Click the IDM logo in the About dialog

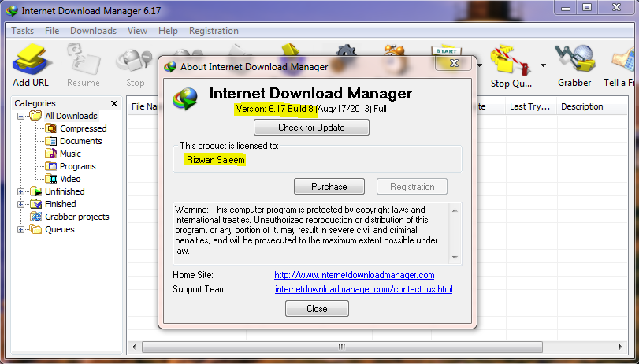click(185, 99)
